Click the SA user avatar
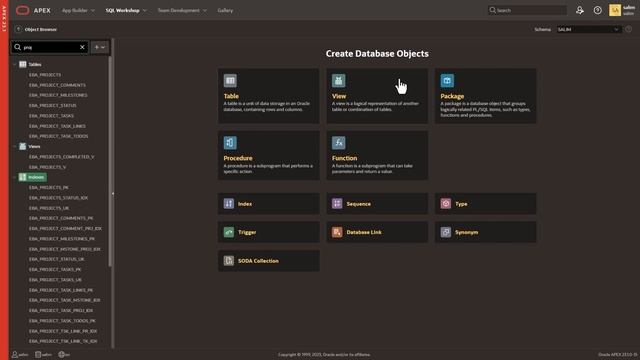 tap(615, 10)
